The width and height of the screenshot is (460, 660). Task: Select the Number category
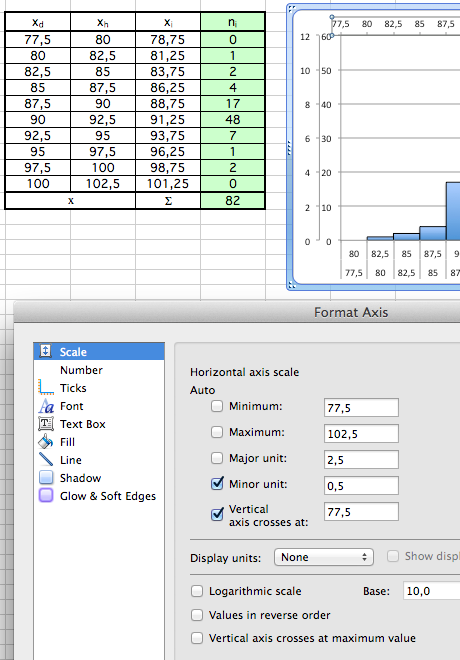(81, 370)
